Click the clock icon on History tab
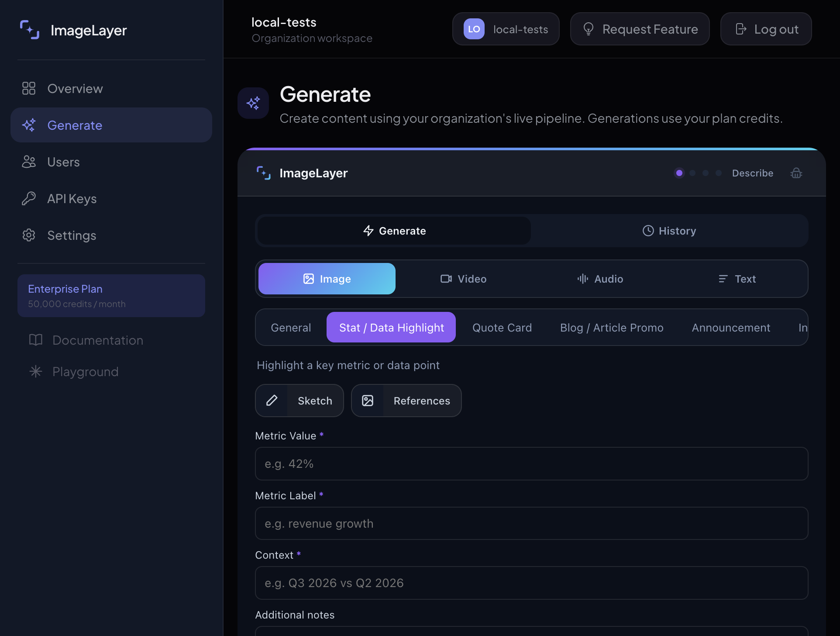This screenshot has height=636, width=840. coord(648,231)
